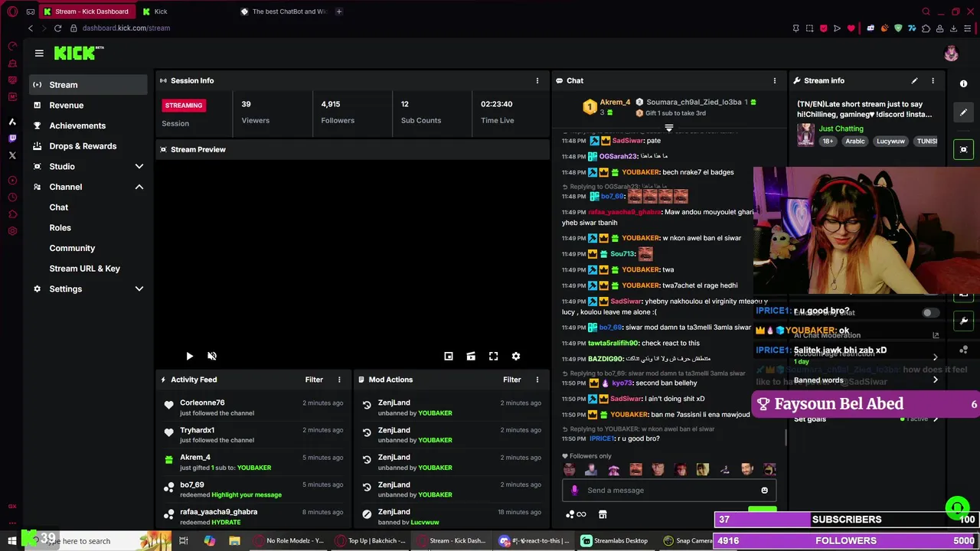Expand the pinned gift leaderboard chevron
Image resolution: width=980 pixels, height=551 pixels.
[x=668, y=128]
